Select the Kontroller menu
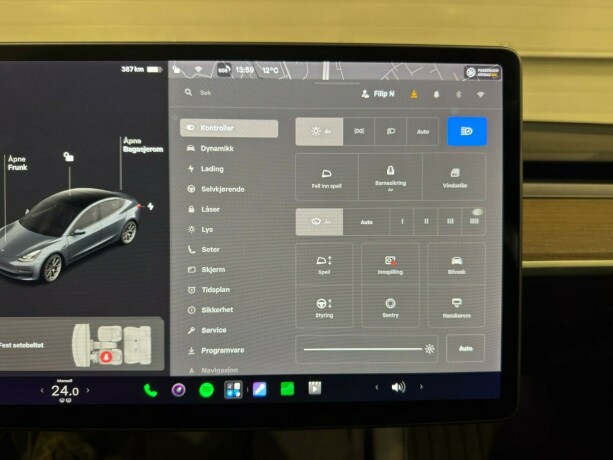 229,128
